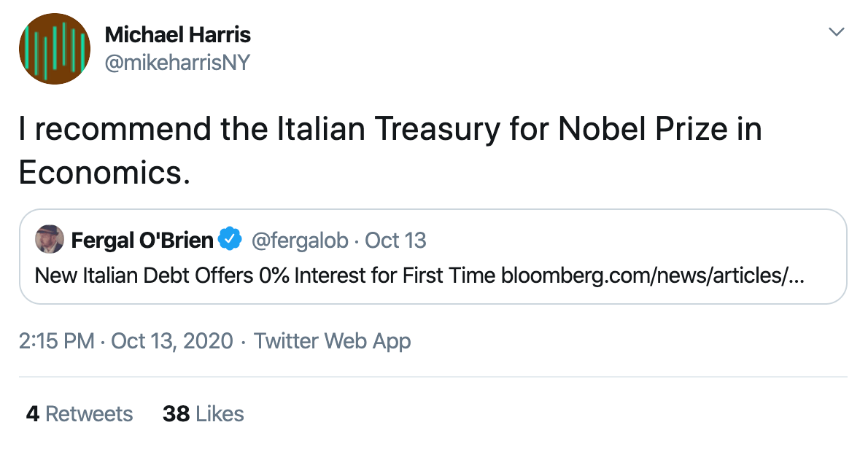Click the Oct 13 date in quoted tweet
The width and height of the screenshot is (868, 449).
[x=395, y=239]
